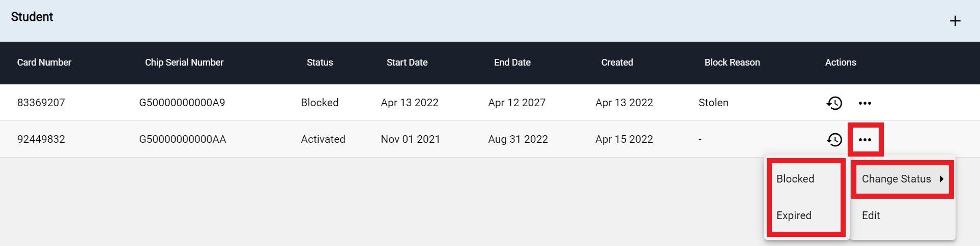Open three-dot actions menu for card 83369207
The image size is (980, 246).
point(865,103)
